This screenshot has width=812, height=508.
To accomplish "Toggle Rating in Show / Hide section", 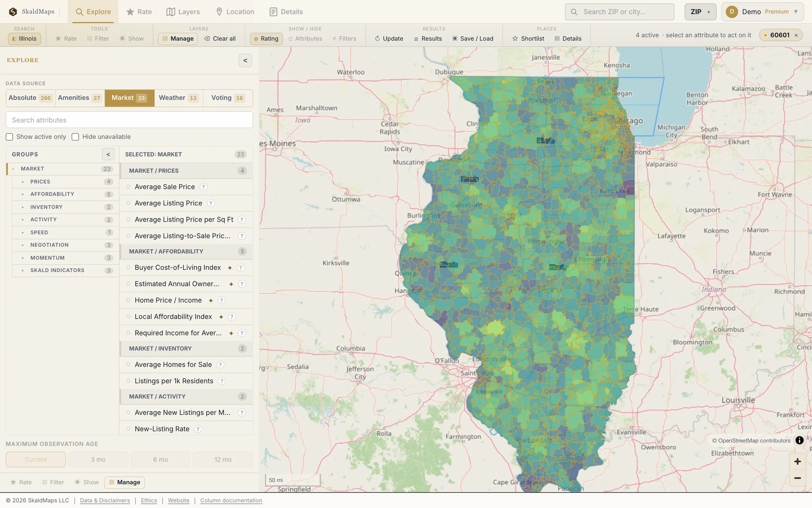I will click(x=266, y=38).
